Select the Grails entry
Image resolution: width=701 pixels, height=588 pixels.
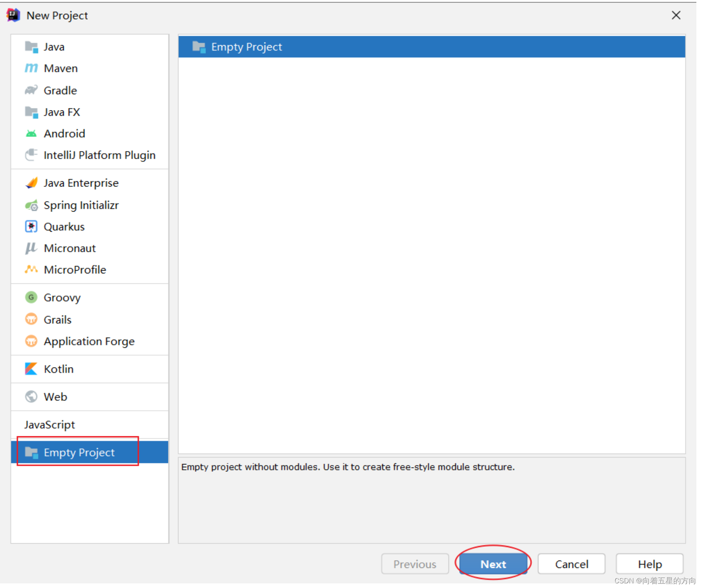pos(90,319)
